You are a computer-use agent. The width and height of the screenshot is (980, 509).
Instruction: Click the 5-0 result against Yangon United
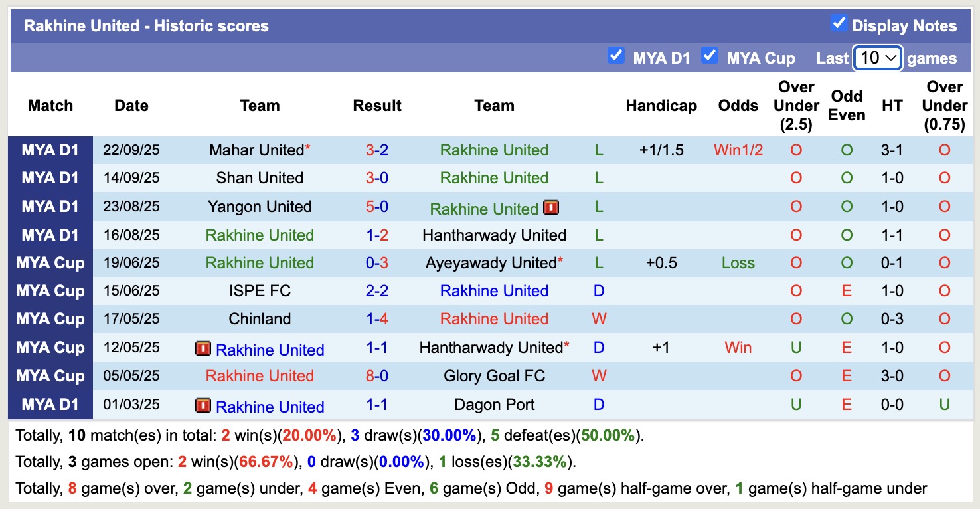pyautogui.click(x=377, y=207)
